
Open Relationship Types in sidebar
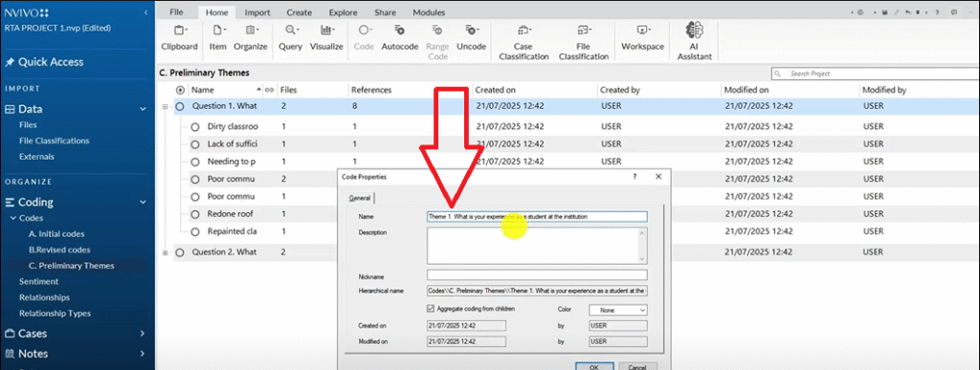(x=55, y=314)
